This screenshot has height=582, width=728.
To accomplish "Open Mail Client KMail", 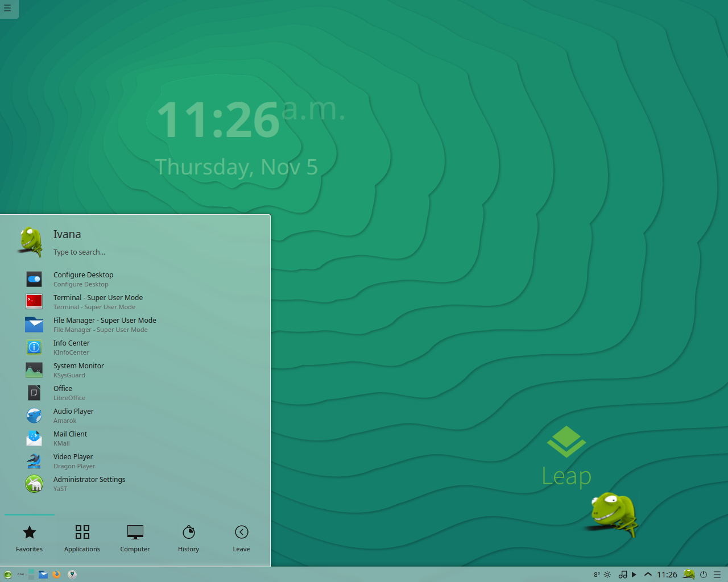I will pos(135,438).
